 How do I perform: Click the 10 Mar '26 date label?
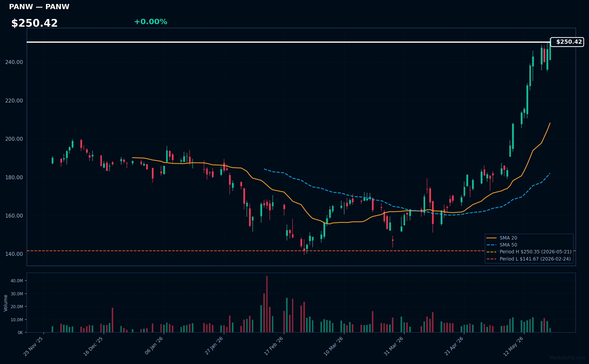coord(334,346)
